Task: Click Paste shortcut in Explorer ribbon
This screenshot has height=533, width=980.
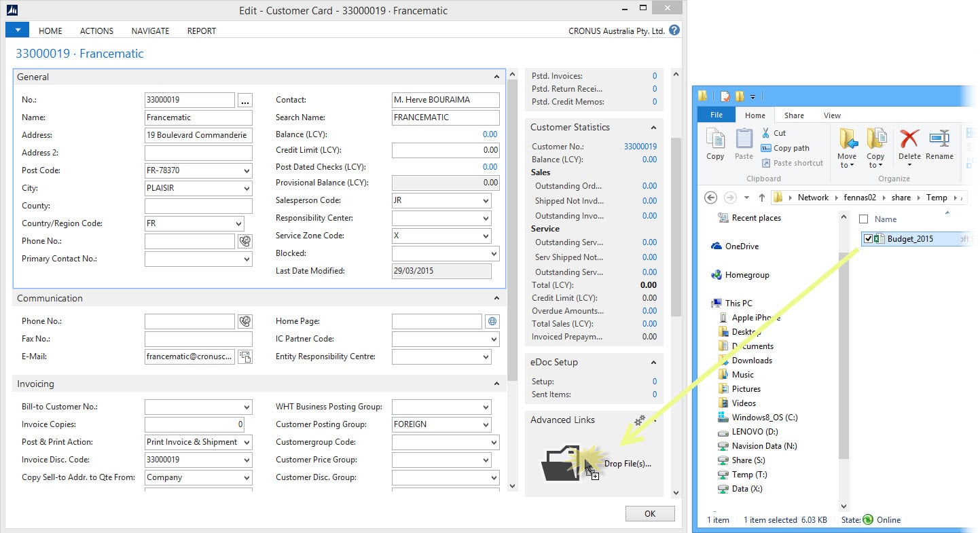Action: click(x=792, y=163)
